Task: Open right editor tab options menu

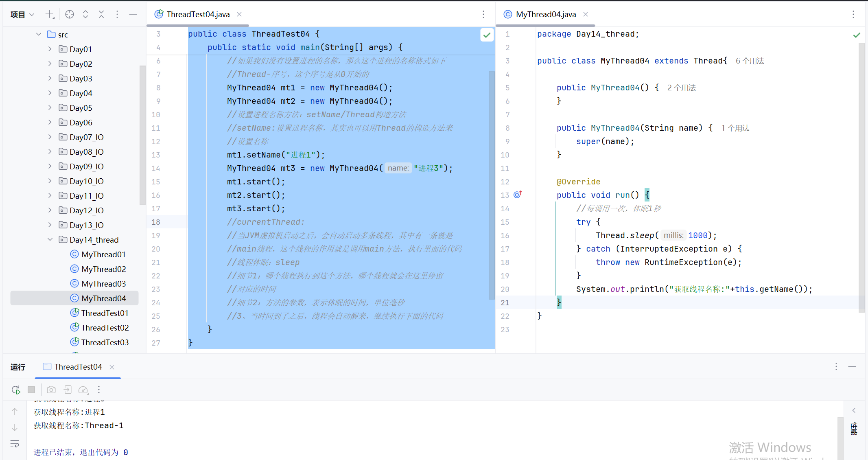Action: click(853, 14)
